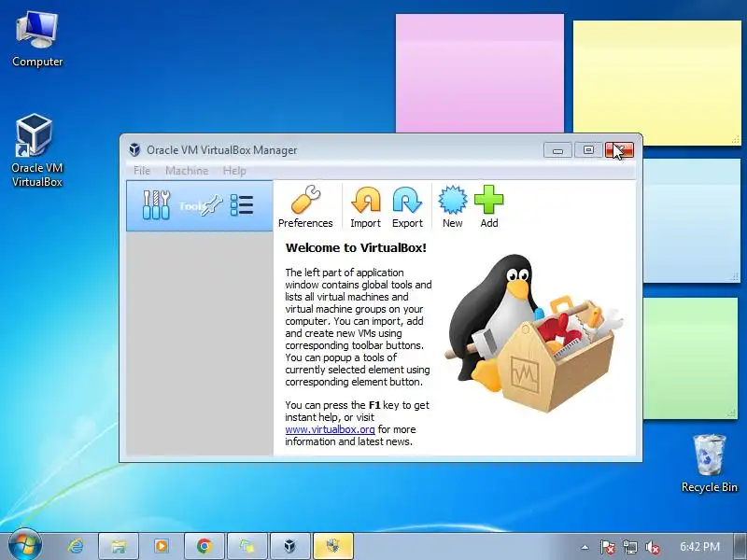This screenshot has width=747, height=560.
Task: Click the Import appliance icon
Action: (x=365, y=206)
